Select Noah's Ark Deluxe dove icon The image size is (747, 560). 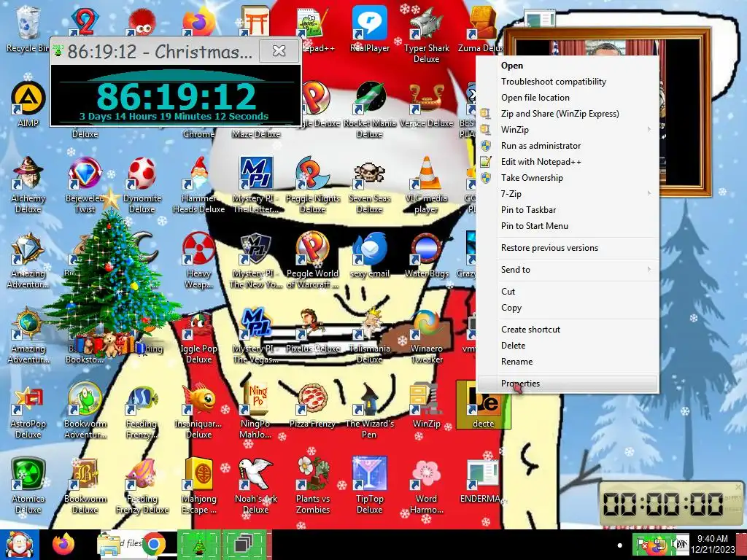click(256, 486)
